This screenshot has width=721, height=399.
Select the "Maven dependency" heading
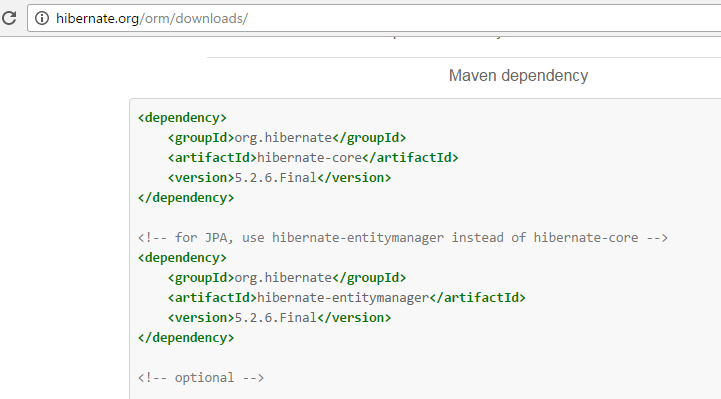pos(518,75)
